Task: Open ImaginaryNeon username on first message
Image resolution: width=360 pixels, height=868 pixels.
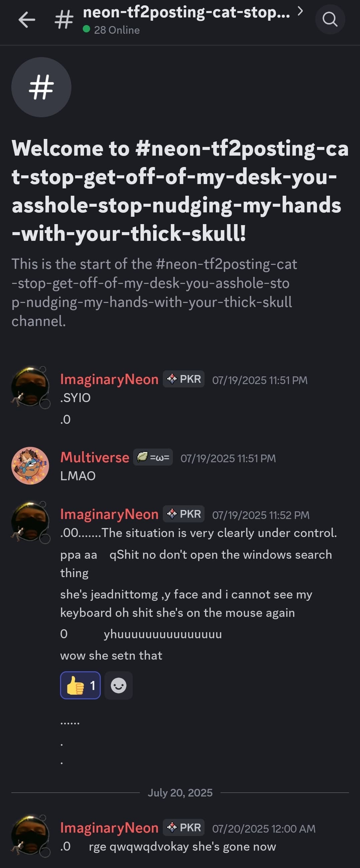Action: click(109, 379)
